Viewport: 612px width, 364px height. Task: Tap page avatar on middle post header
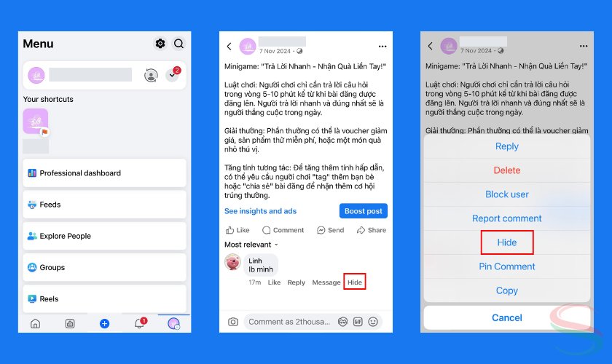[x=248, y=47]
